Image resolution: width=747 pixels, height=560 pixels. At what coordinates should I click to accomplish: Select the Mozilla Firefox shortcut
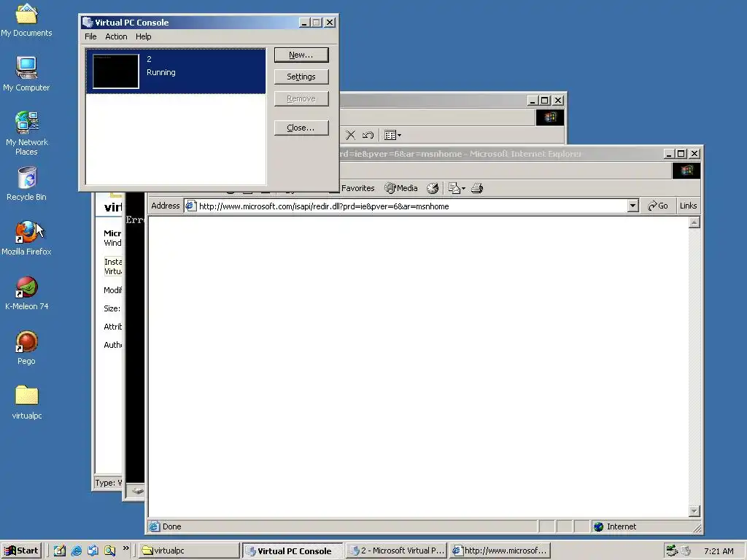(26, 238)
